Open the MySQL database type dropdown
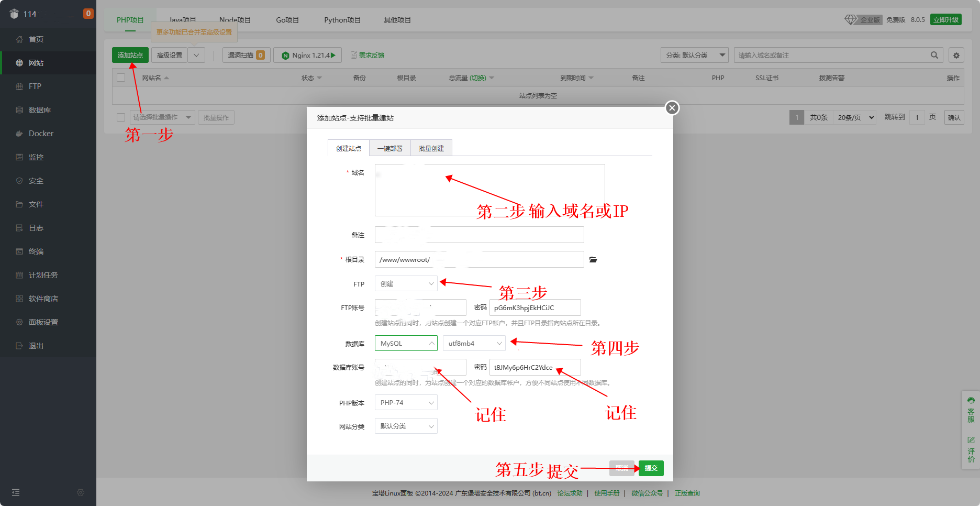 (406, 343)
